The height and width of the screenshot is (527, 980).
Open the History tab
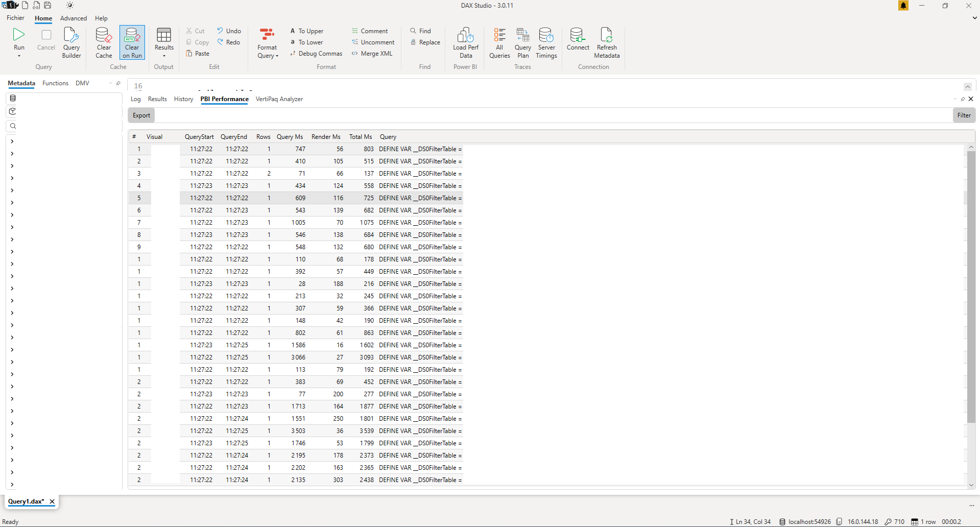tap(183, 99)
